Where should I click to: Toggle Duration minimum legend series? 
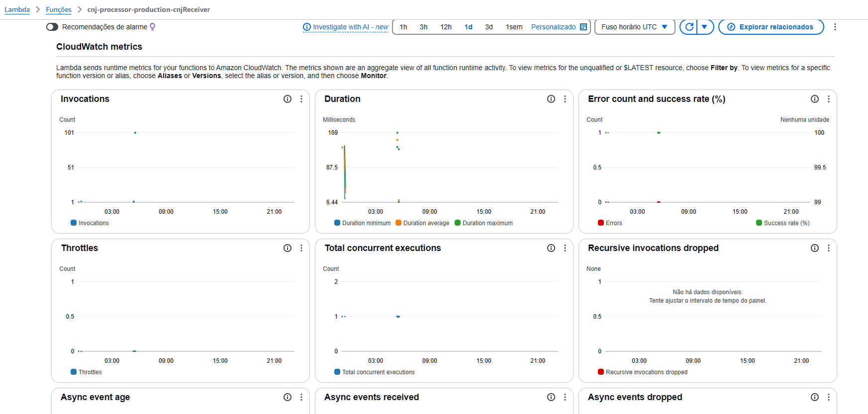pyautogui.click(x=363, y=223)
